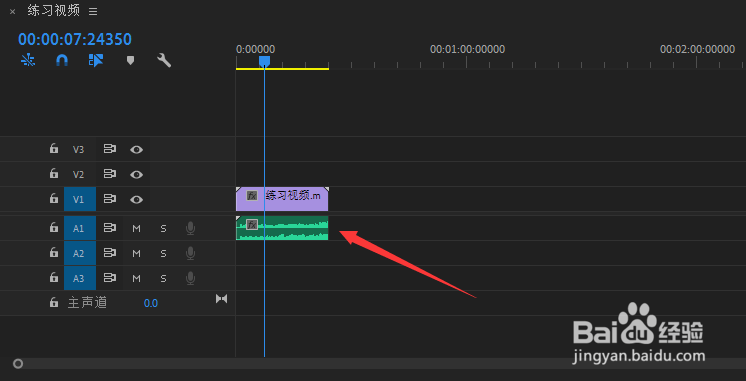The height and width of the screenshot is (381, 746).
Task: Hide V1 track output with eye
Action: (x=137, y=199)
